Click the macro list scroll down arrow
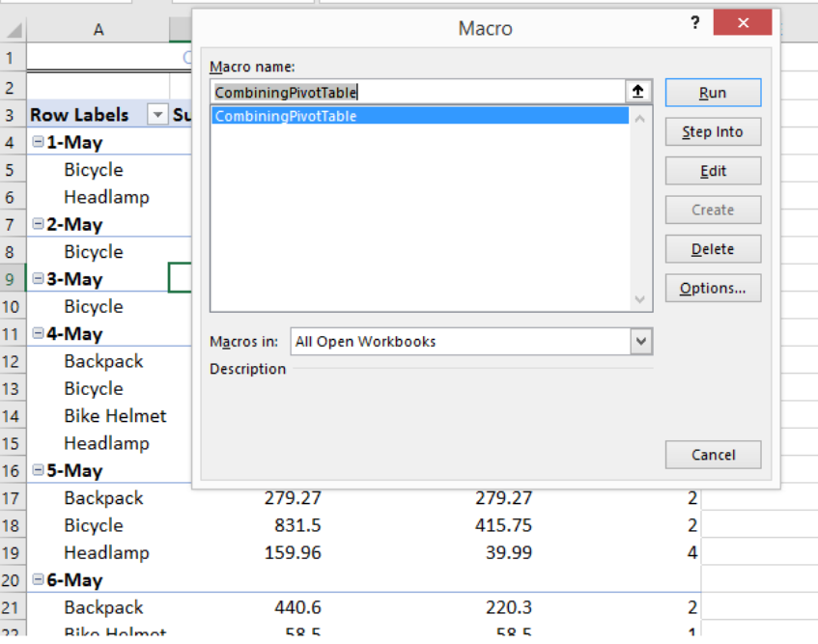Image resolution: width=818 pixels, height=644 pixels. [640, 299]
